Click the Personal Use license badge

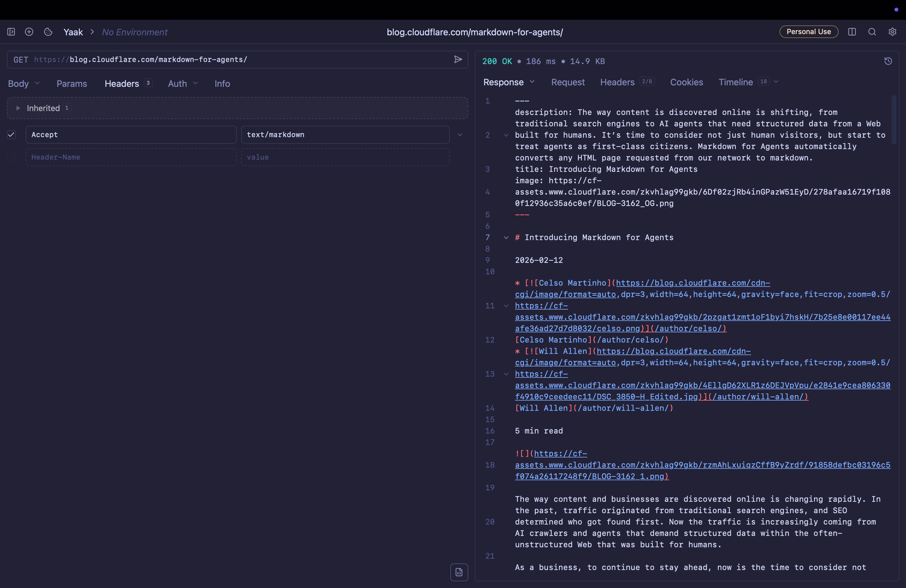809,32
